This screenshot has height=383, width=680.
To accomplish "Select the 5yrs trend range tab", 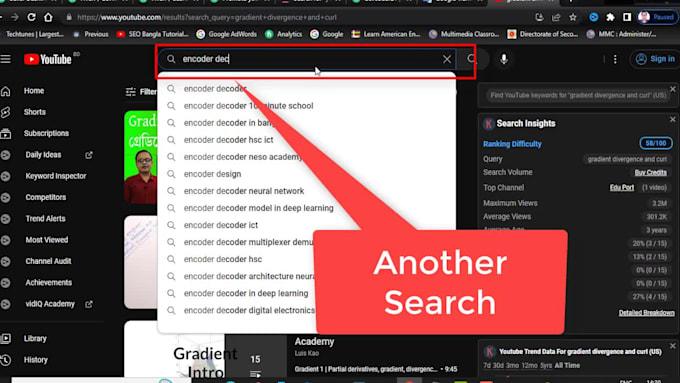I will coord(546,365).
